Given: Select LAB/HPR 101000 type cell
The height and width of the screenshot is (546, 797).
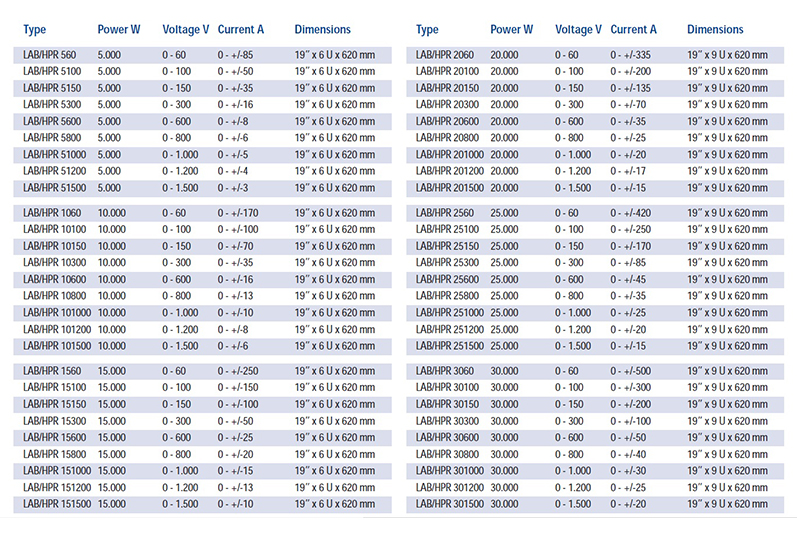Looking at the screenshot, I should tap(57, 313).
